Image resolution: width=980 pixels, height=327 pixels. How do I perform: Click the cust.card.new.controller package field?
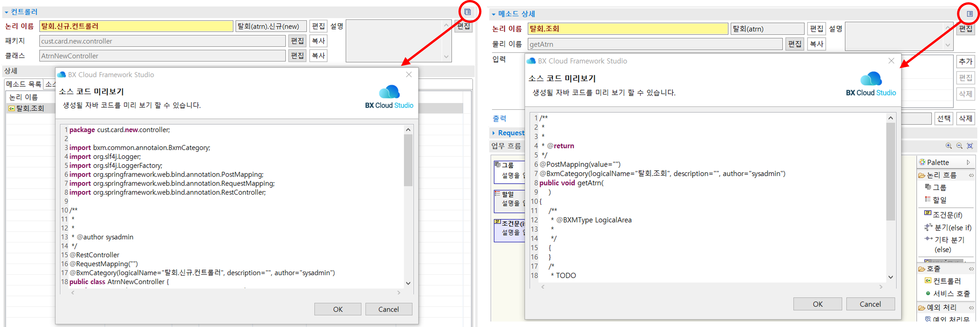point(162,41)
